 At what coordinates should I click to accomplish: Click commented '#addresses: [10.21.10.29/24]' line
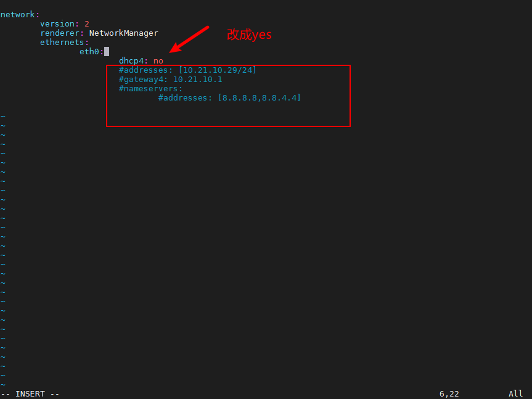[x=187, y=70]
